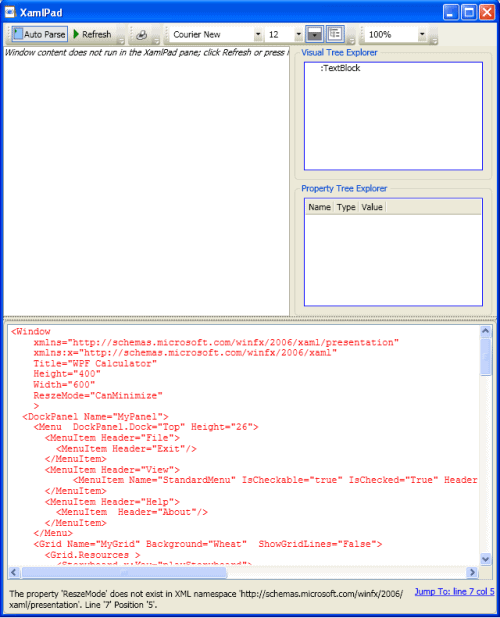500x618 pixels.
Task: Maximize the XamlPad window
Action: pyautogui.click(x=469, y=12)
